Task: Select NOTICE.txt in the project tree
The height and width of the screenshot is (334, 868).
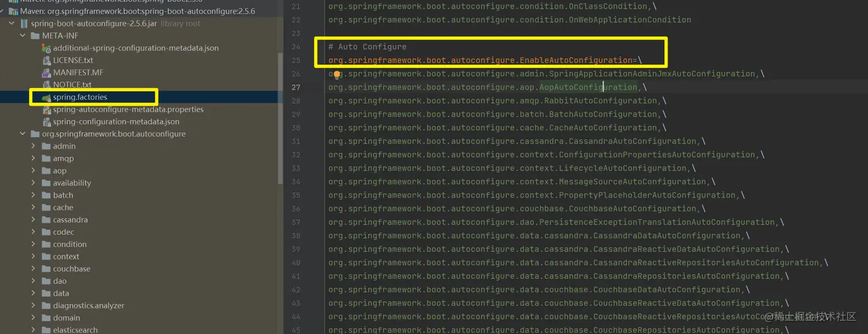Action: (72, 84)
